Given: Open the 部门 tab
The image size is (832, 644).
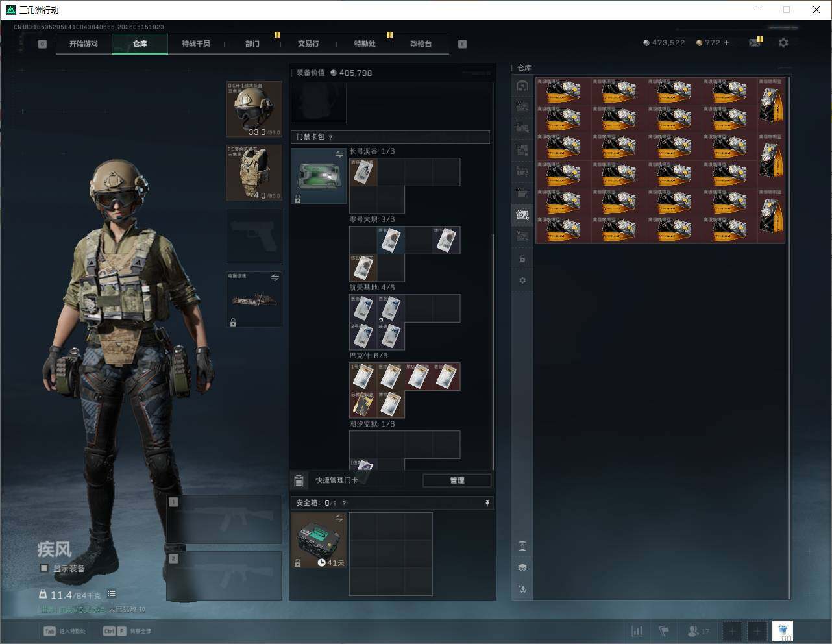Looking at the screenshot, I should tap(252, 43).
